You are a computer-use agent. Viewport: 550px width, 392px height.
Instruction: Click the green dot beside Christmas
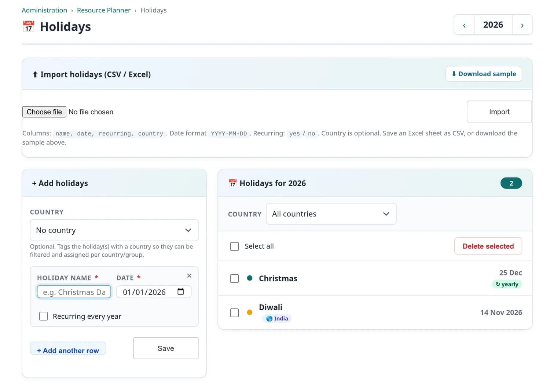[250, 278]
